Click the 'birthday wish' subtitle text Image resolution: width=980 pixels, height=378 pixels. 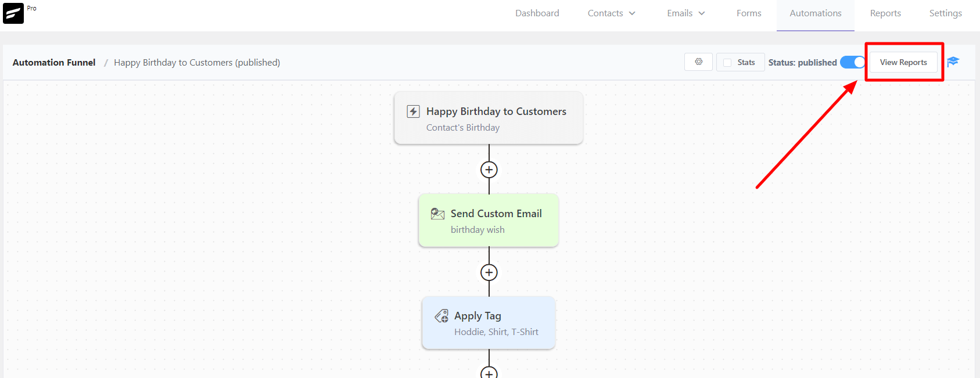478,230
